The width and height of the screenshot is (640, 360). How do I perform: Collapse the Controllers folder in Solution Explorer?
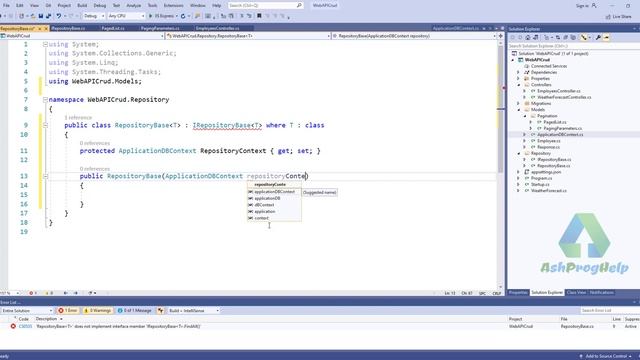(519, 85)
